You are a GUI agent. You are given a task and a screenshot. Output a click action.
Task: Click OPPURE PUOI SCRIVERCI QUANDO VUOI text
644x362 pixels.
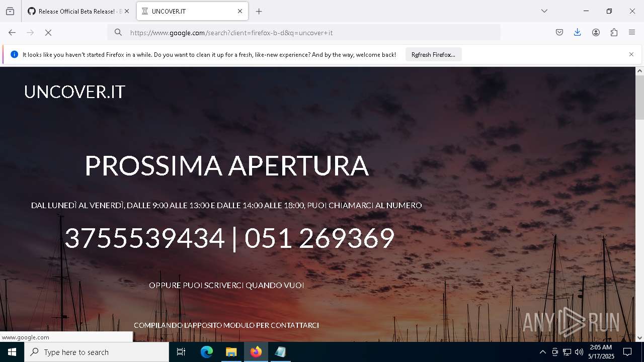click(226, 285)
